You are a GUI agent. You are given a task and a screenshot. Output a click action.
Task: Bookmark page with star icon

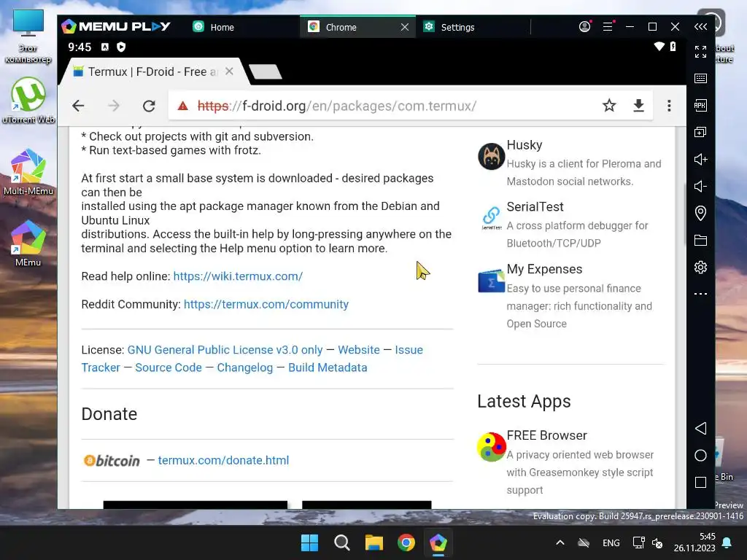pos(609,105)
